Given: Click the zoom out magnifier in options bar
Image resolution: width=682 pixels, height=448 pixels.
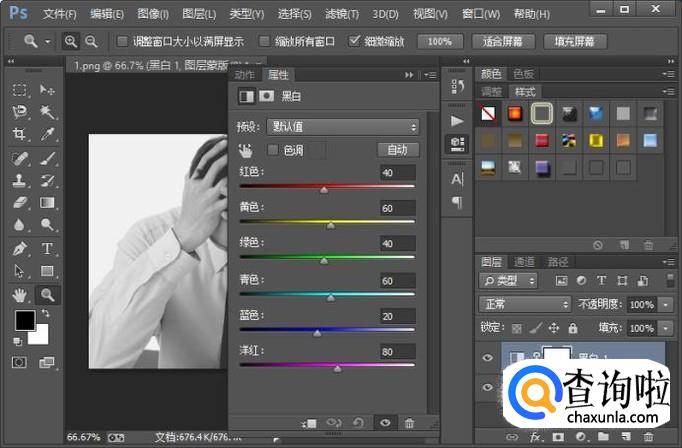Looking at the screenshot, I should (x=92, y=41).
